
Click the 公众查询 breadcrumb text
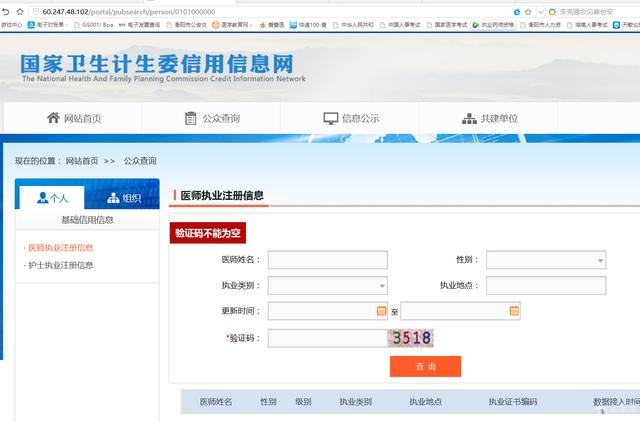[140, 161]
